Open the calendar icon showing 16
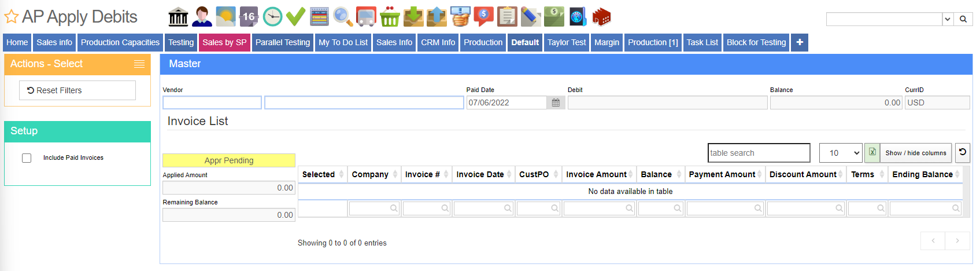The width and height of the screenshot is (980, 271). pos(249,17)
